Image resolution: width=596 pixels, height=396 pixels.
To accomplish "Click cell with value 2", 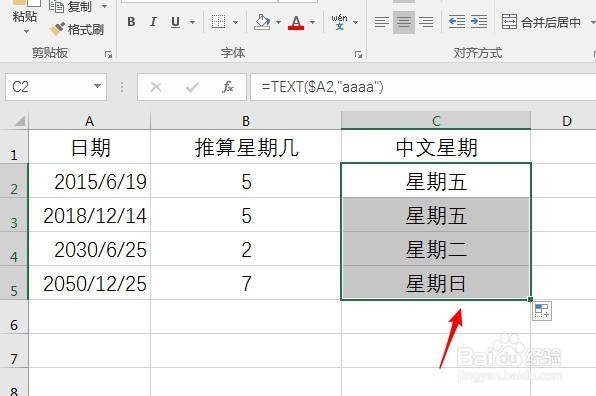I will click(x=246, y=249).
